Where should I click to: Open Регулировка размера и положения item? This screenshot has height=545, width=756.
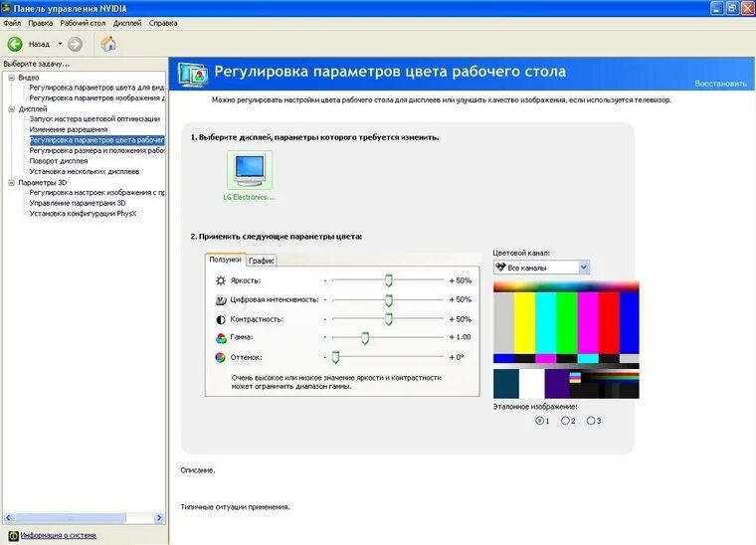[96, 151]
